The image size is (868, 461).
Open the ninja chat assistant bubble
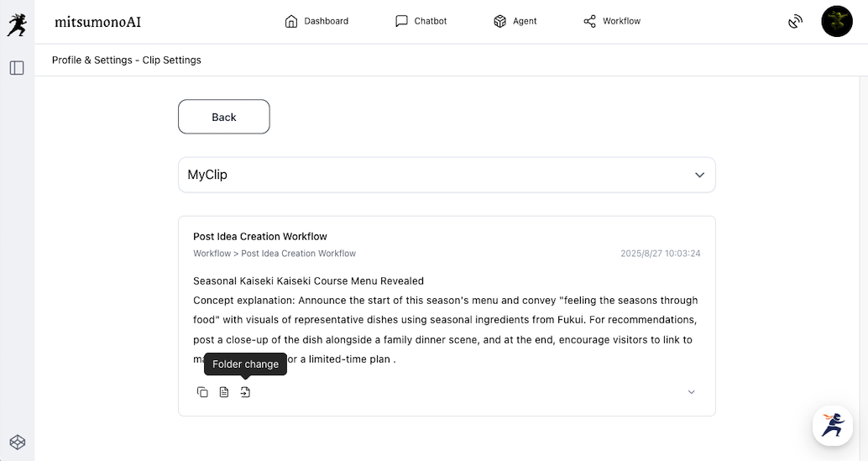(x=832, y=425)
